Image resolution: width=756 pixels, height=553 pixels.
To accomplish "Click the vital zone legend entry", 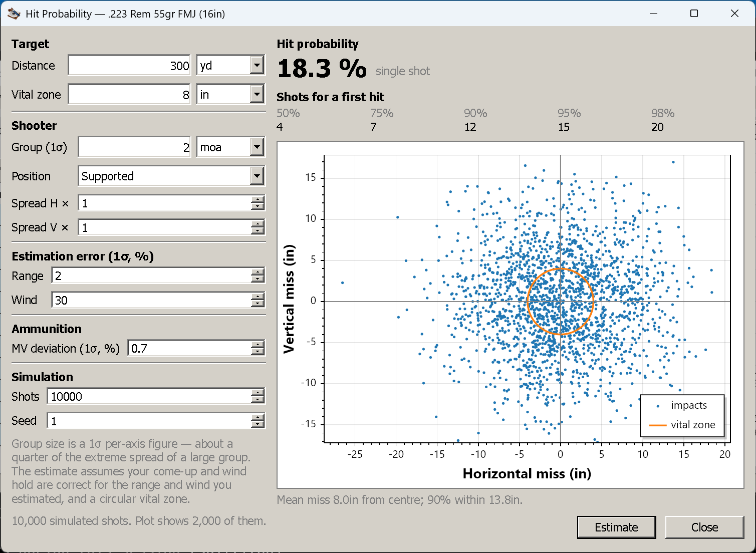I will click(682, 425).
